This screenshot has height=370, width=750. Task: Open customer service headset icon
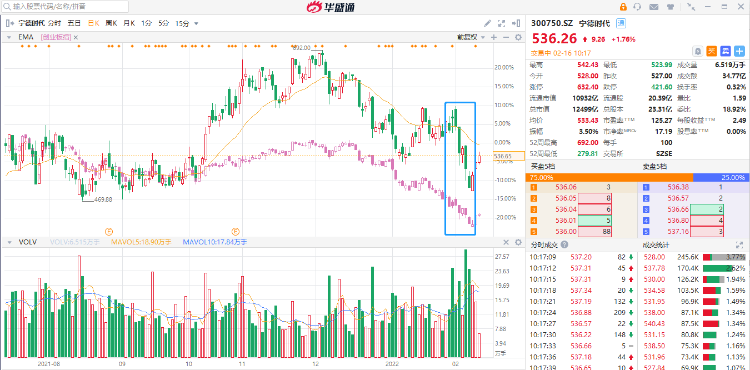click(x=637, y=7)
